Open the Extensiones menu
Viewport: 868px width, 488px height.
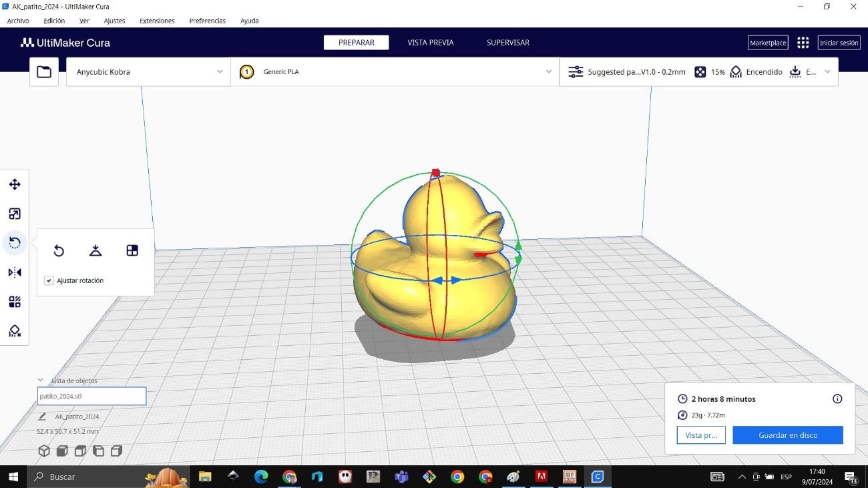tap(157, 21)
